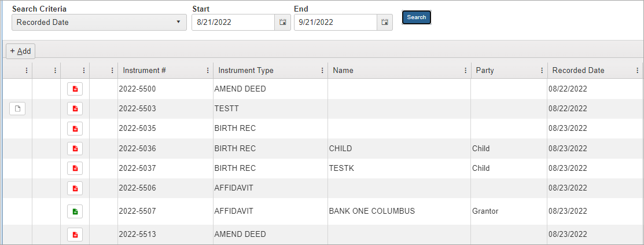Select the BANK ONE COLUMBUS name cell
The image size is (644, 245).
coord(371,211)
